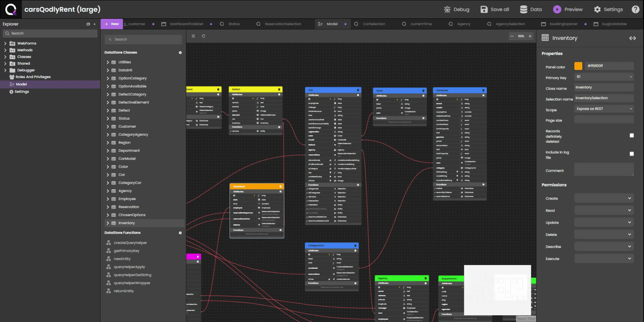Toggle properties panel code view icon
The image size is (644, 322).
632,38
